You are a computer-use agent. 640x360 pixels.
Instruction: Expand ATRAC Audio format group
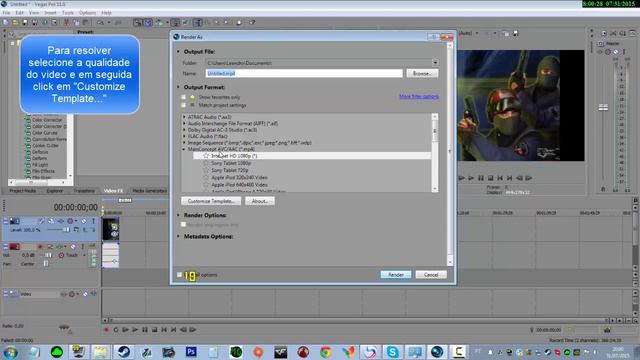[184, 117]
